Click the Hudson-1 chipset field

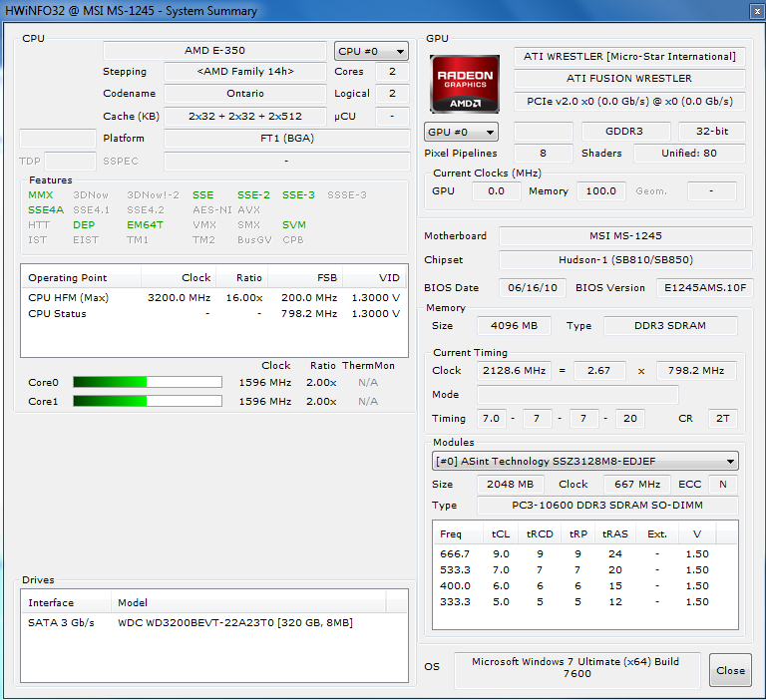tap(625, 260)
